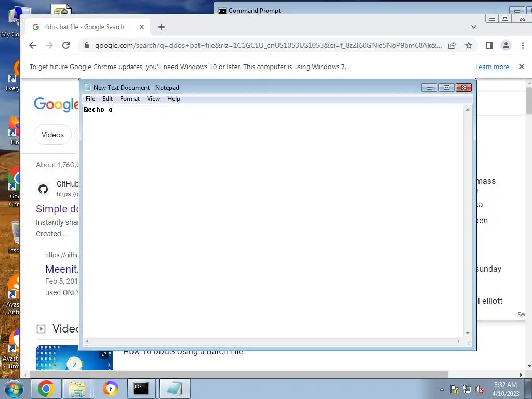Click the GitHub favicon in search result
Screen dimensions: 532x399
click(43, 189)
